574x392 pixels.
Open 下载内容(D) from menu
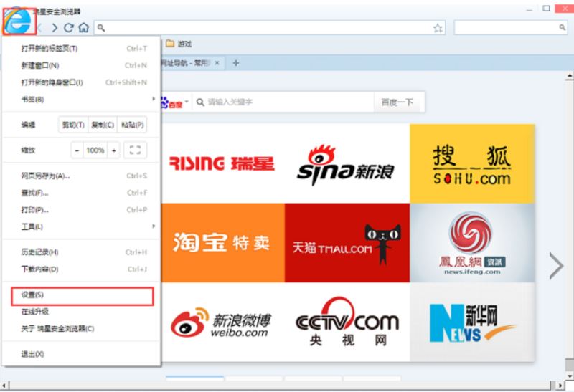81,269
